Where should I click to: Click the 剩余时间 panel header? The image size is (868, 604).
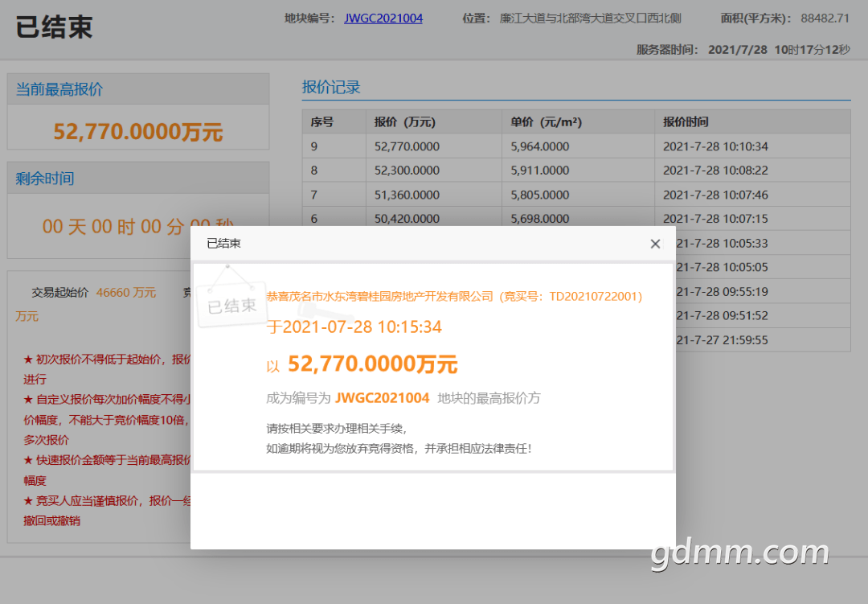pyautogui.click(x=138, y=178)
